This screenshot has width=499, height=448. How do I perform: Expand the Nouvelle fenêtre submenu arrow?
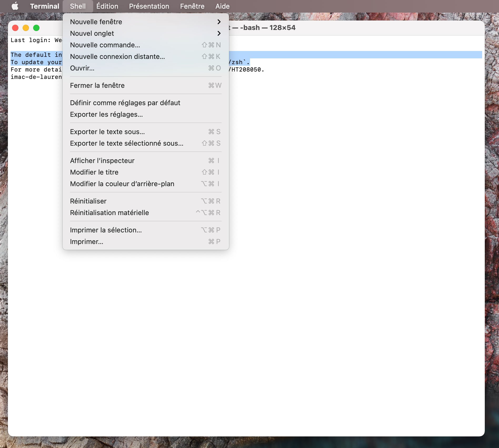[219, 22]
